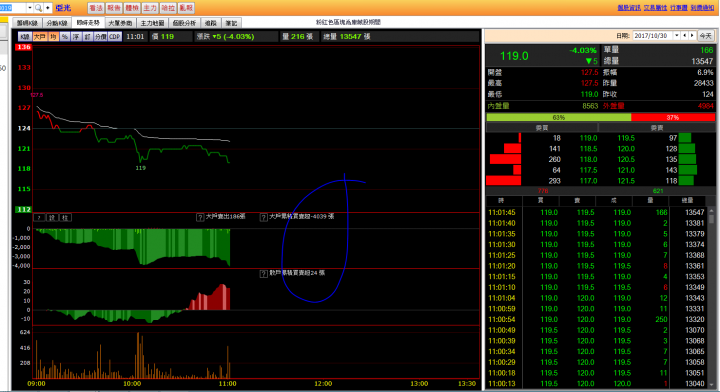
Task: Click the 時 column header in tick table
Action: 504,201
